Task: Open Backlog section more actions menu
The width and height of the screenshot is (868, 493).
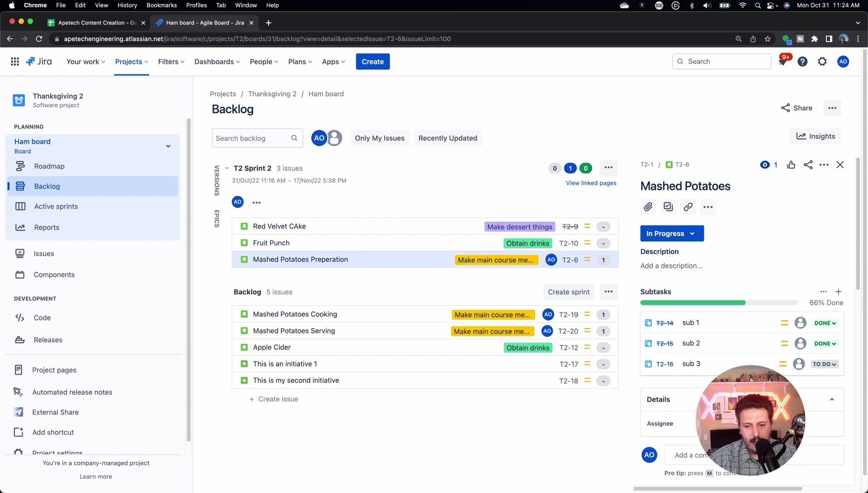Action: (609, 292)
